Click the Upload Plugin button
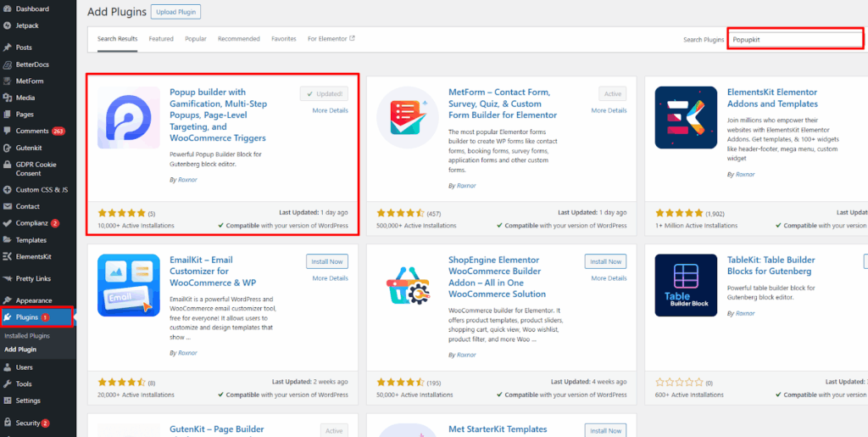The image size is (868, 437). click(175, 13)
